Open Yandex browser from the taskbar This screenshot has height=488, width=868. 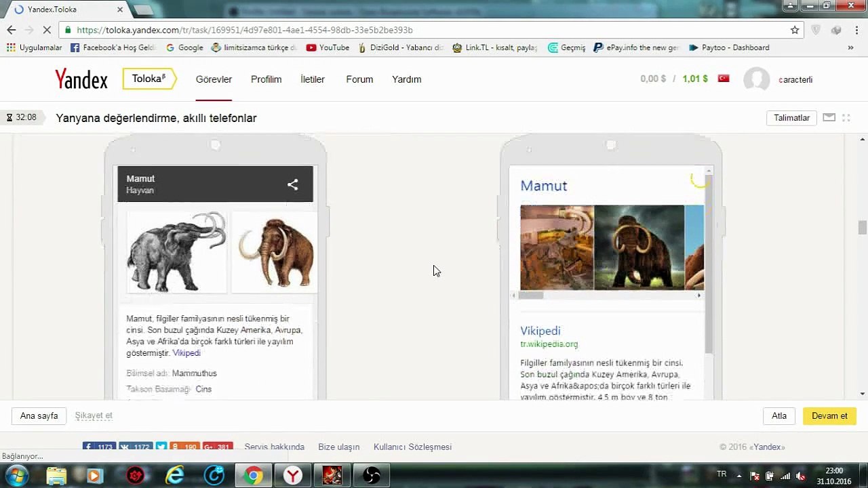click(292, 476)
